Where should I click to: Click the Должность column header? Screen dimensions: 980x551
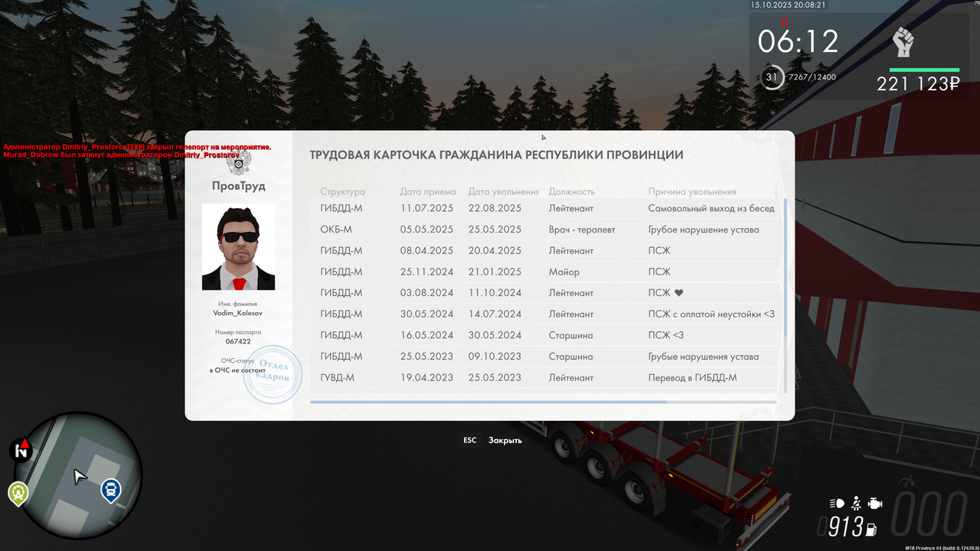(572, 192)
